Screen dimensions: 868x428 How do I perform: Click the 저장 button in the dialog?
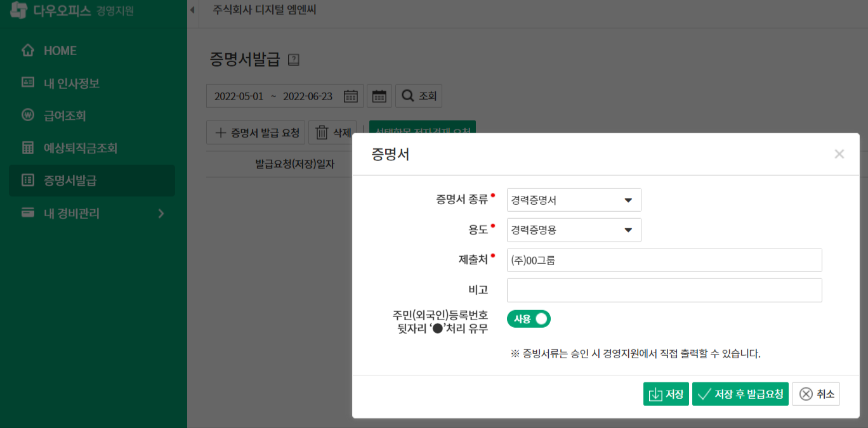pos(666,393)
